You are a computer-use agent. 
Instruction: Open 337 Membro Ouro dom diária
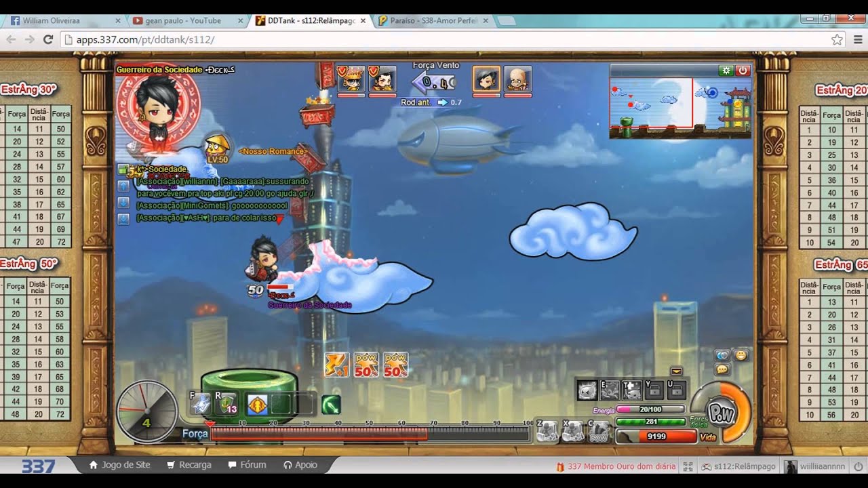pyautogui.click(x=616, y=466)
